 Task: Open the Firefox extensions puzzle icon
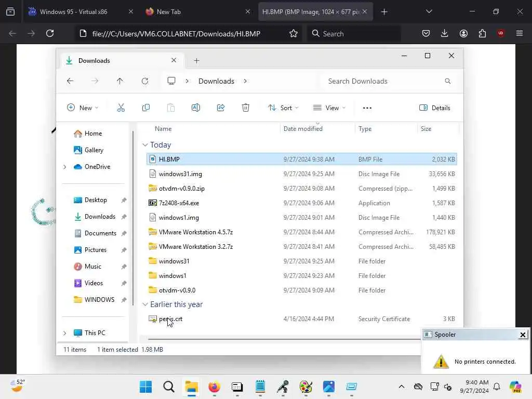[x=482, y=33]
